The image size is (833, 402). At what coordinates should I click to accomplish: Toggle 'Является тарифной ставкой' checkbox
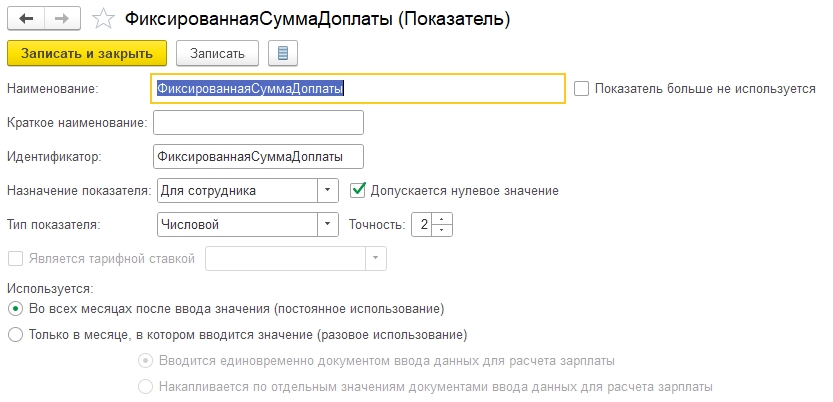[15, 258]
